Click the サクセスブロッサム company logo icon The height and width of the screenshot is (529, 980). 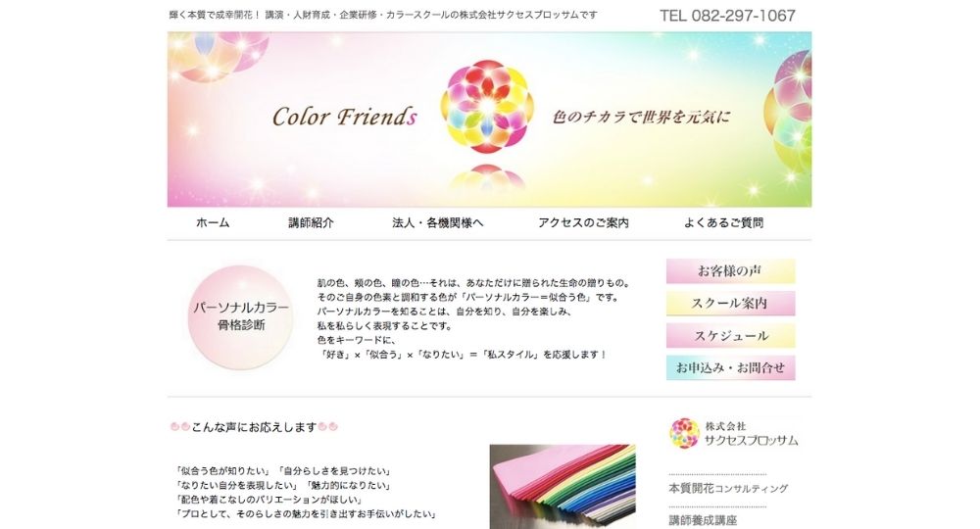(x=684, y=433)
